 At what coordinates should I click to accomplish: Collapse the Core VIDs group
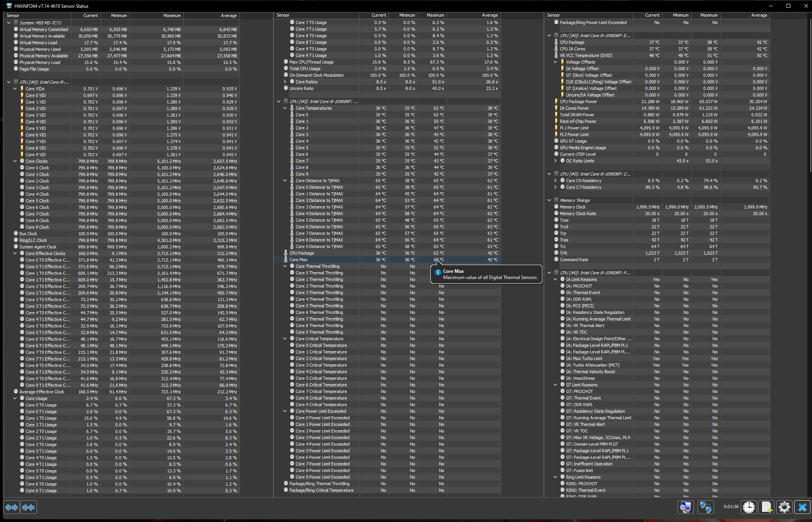15,89
